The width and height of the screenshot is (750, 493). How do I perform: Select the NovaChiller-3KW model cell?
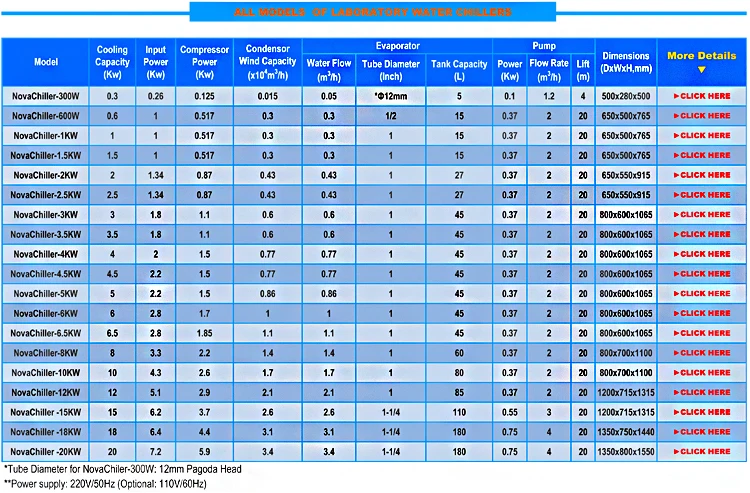pos(46,215)
